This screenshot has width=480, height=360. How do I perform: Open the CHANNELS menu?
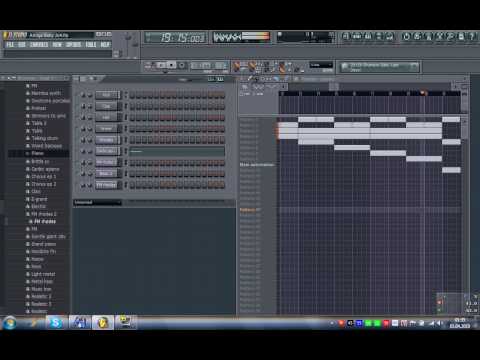coord(39,45)
